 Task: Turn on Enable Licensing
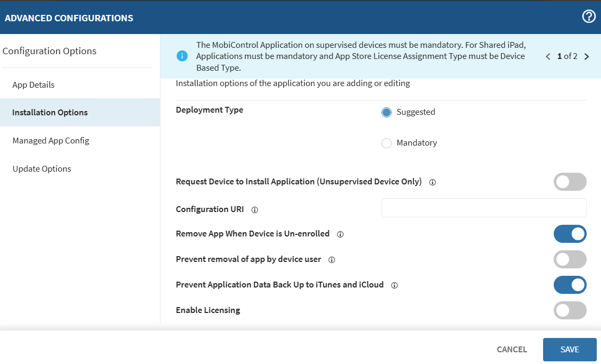pos(570,310)
